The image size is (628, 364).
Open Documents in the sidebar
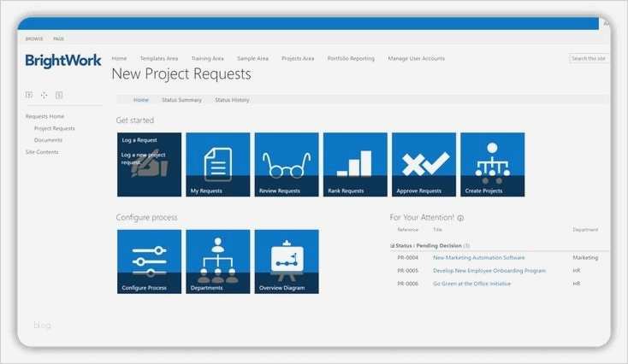tap(48, 140)
